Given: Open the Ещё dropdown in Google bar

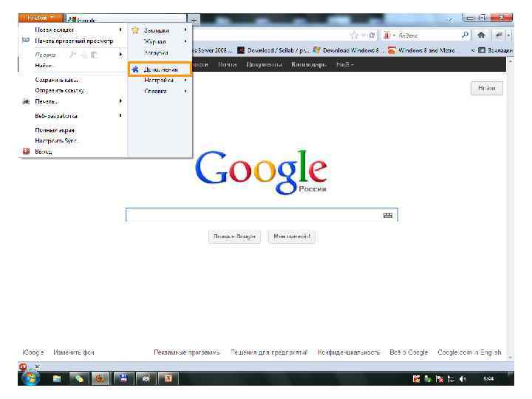Looking at the screenshot, I should click(345, 64).
